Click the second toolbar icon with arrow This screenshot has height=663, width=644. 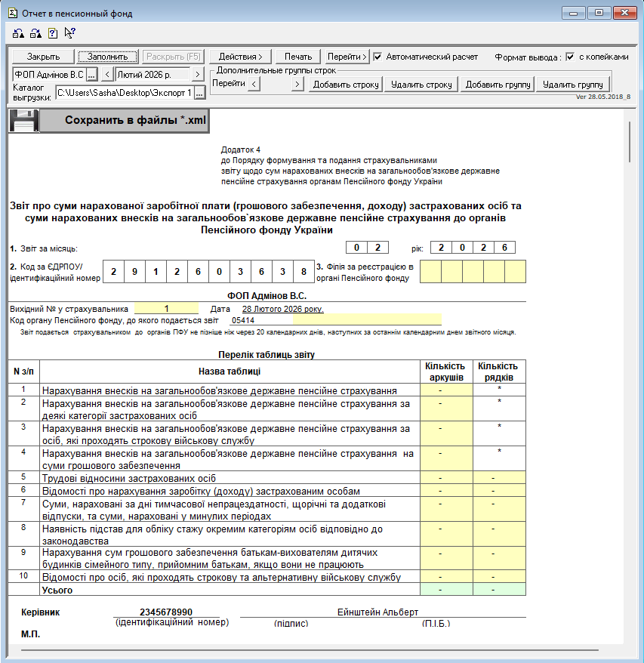35,33
